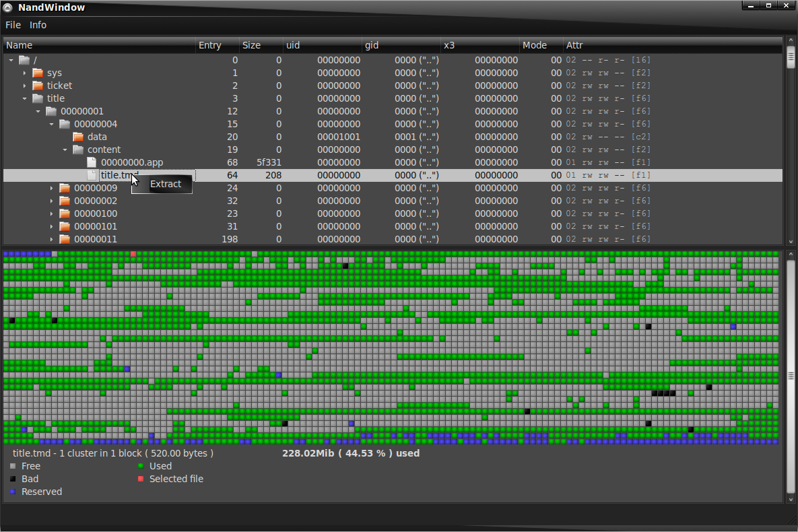Collapse the title folder

(x=24, y=98)
